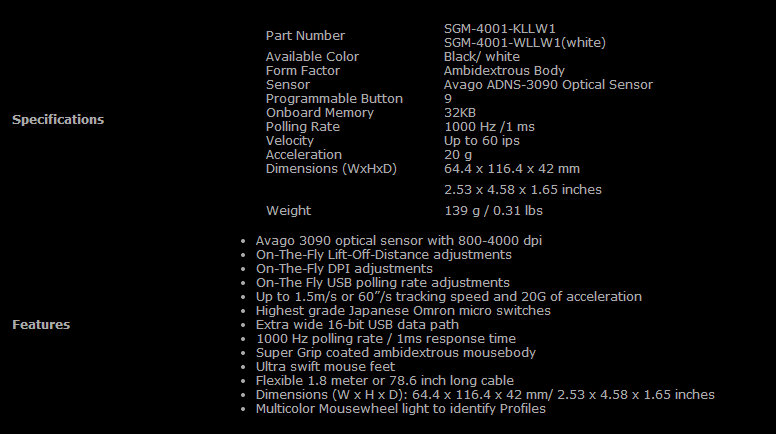The height and width of the screenshot is (434, 776).
Task: Click the Ambidextrous Body form factor value
Action: [504, 71]
